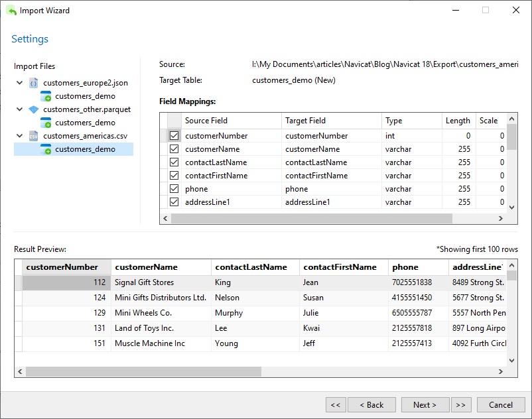
Task: Jump to last step with >> button
Action: pos(460,405)
